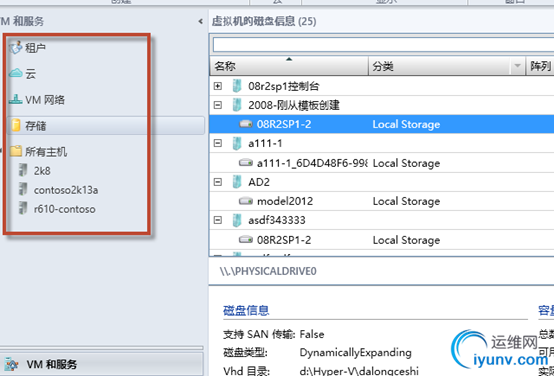Click the asdf343333 VM icon
This screenshot has width=554, height=376.
point(237,220)
